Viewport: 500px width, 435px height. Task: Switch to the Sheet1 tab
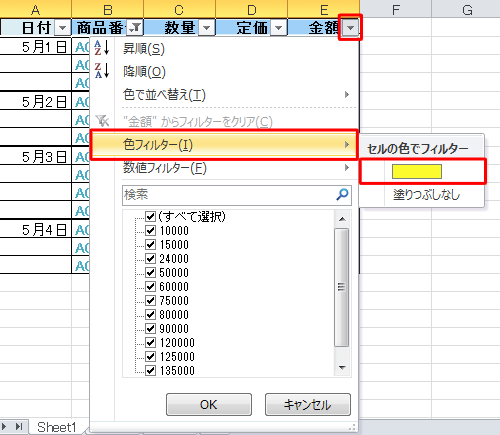tap(57, 427)
